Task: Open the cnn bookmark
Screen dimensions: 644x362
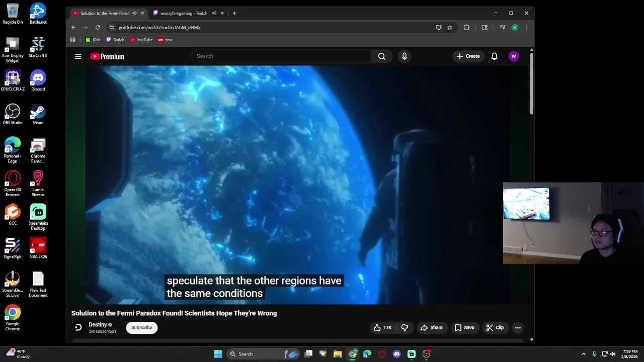Action: [165, 40]
